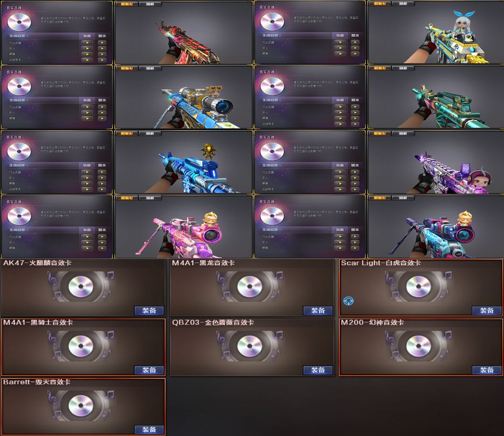This screenshot has width=504, height=436.
Task: Select the M200-幻神 sound card disc icon
Action: (x=419, y=345)
